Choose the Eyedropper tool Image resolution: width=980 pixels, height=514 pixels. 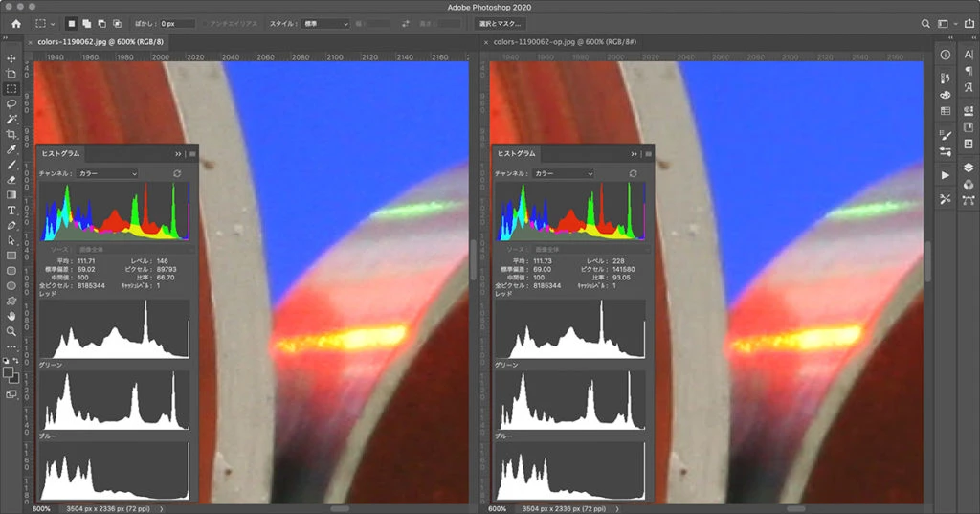(x=11, y=149)
